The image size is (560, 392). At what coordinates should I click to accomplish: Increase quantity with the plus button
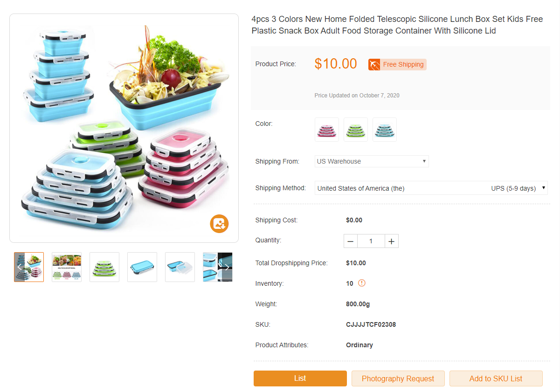click(x=392, y=241)
